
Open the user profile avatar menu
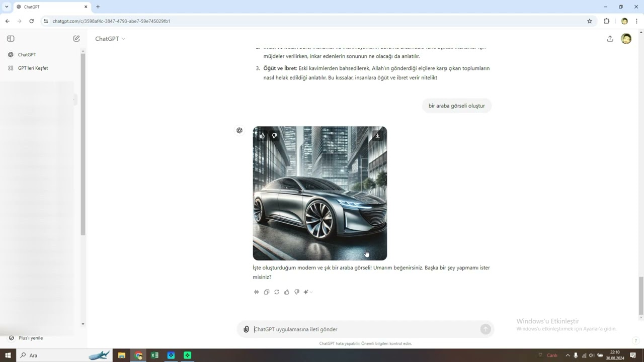pos(626,39)
